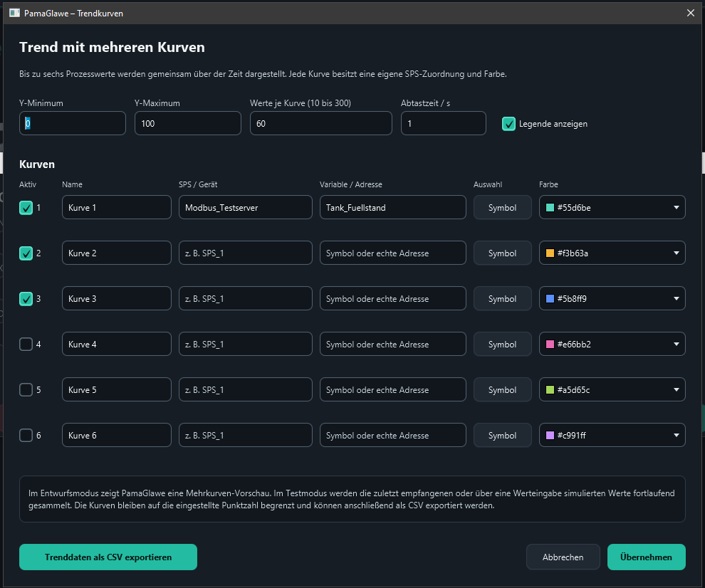The image size is (705, 588).
Task: Uncheck the Aktiv checkbox for curve 2
Action: [26, 253]
